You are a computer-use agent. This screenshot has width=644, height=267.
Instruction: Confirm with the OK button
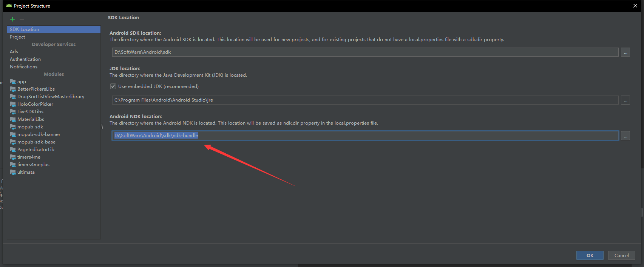click(x=590, y=256)
